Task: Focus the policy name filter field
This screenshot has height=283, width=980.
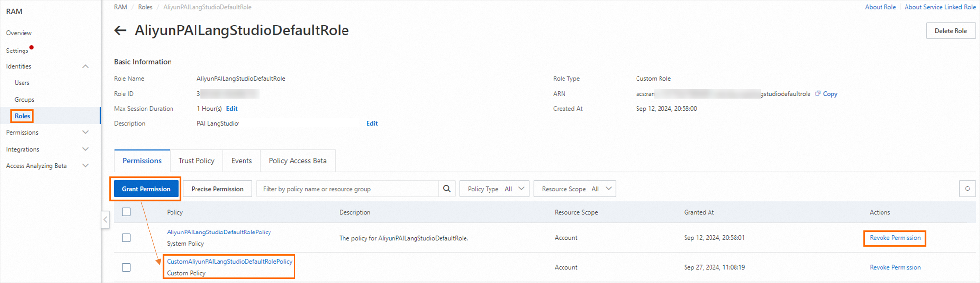Action: point(347,189)
